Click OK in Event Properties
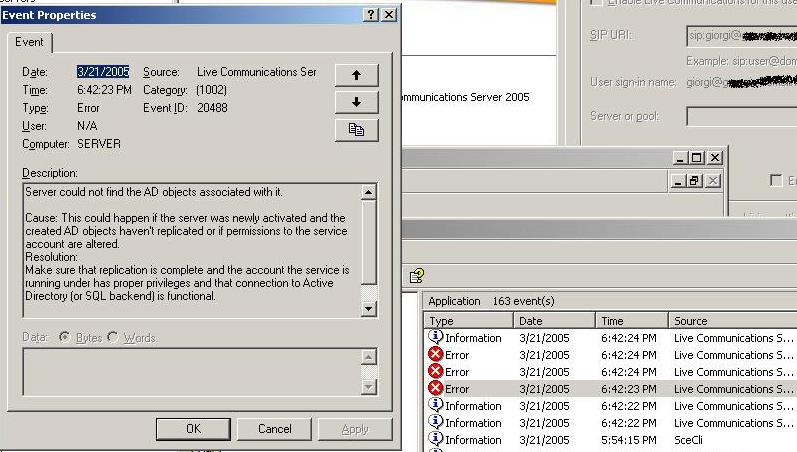Screen dimensions: 797x452 click(x=193, y=429)
